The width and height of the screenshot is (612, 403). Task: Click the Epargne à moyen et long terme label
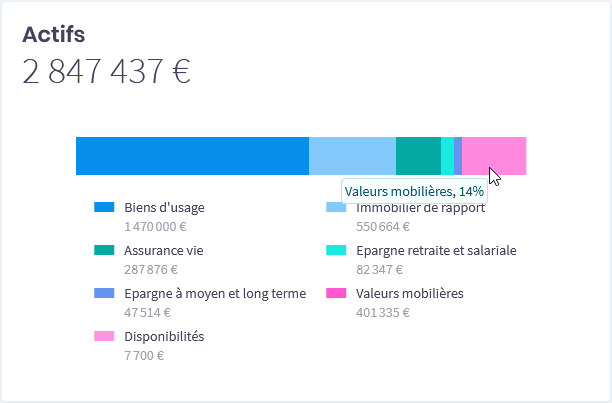(215, 294)
